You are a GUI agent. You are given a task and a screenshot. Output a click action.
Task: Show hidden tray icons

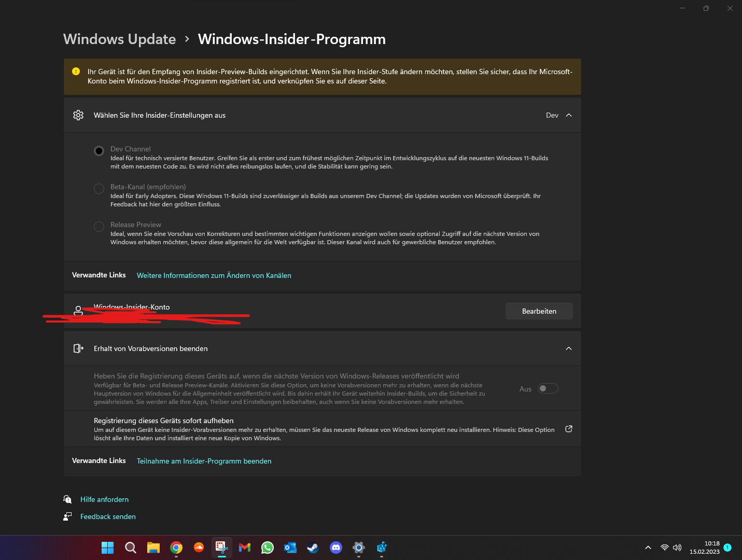coord(648,548)
